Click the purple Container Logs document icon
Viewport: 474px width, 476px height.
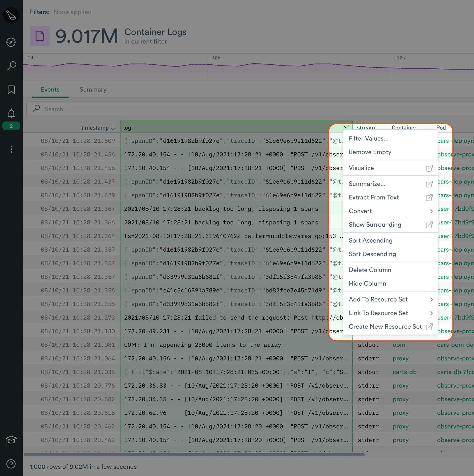tap(40, 36)
